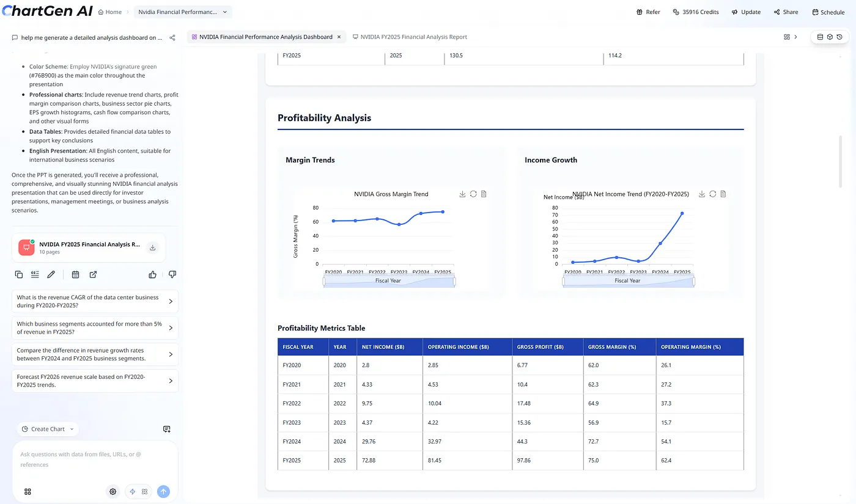This screenshot has height=504, width=856.
Task: Click the 130.5 value in top table row
Action: (x=456, y=56)
